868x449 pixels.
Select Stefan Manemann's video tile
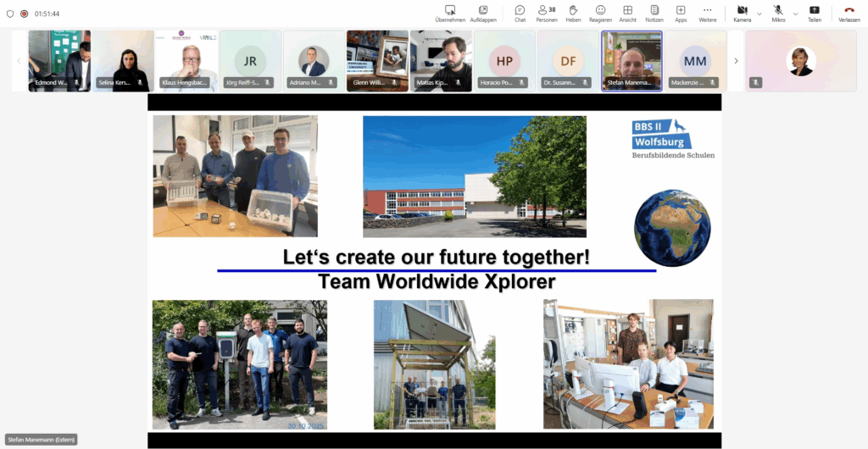point(632,60)
